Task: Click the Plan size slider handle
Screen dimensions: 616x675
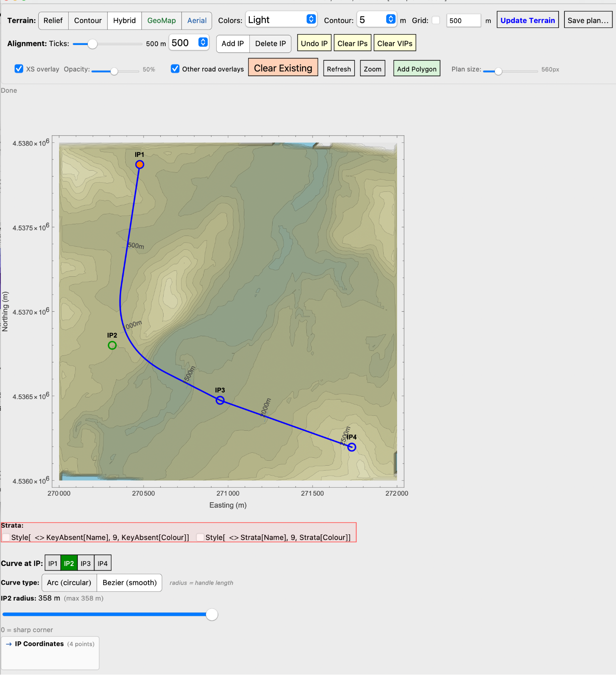Action: (498, 71)
